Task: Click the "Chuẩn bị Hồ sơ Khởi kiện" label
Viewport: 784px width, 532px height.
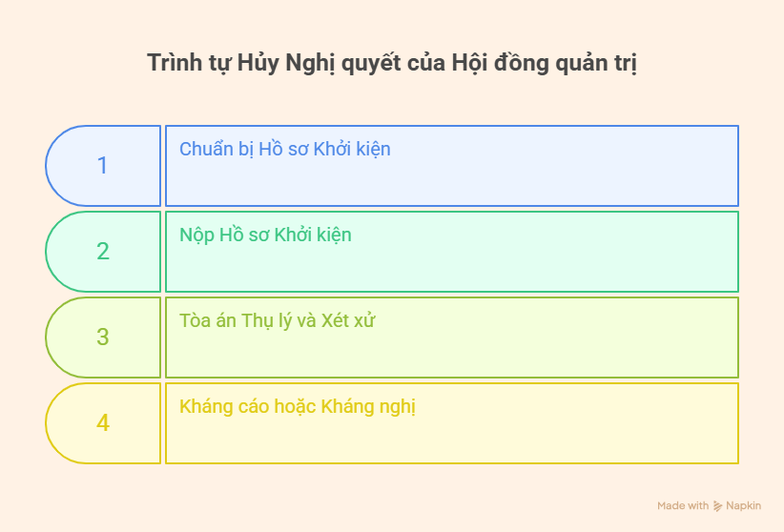Action: point(285,150)
